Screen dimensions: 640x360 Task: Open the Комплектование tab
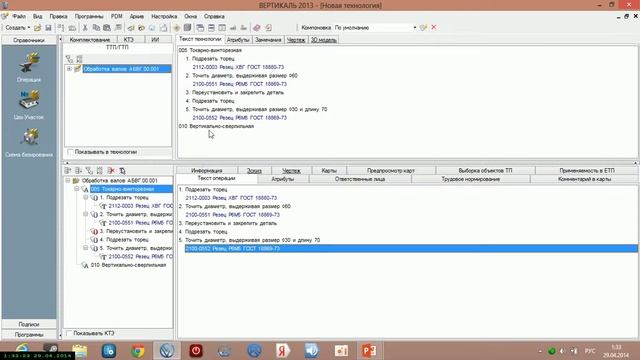pyautogui.click(x=90, y=40)
